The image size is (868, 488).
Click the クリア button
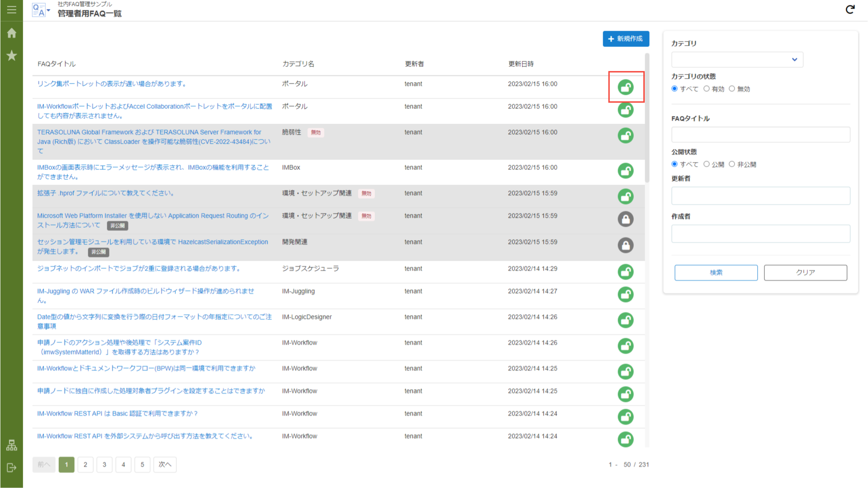coord(806,272)
